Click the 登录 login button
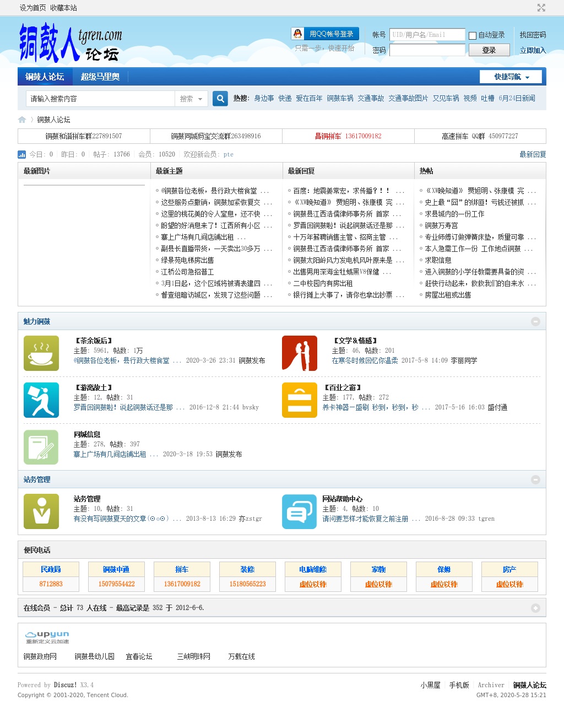Screen dimensions: 564x728 point(489,50)
